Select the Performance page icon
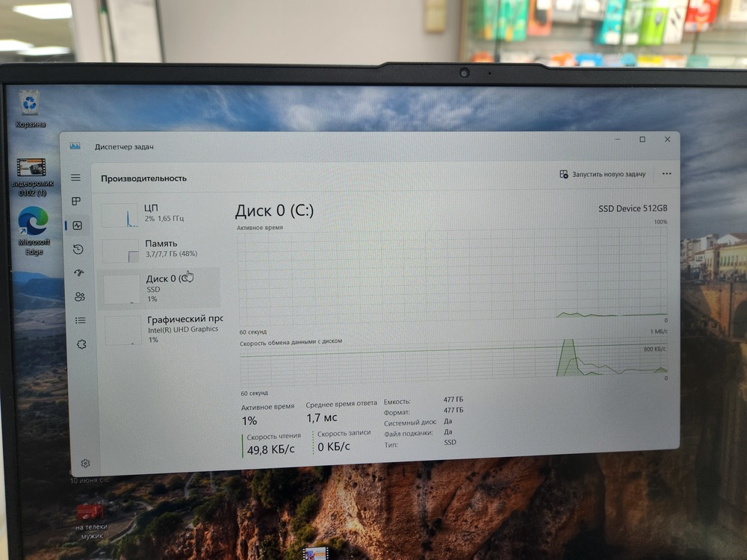Viewport: 747px width, 560px height. pos(77,225)
